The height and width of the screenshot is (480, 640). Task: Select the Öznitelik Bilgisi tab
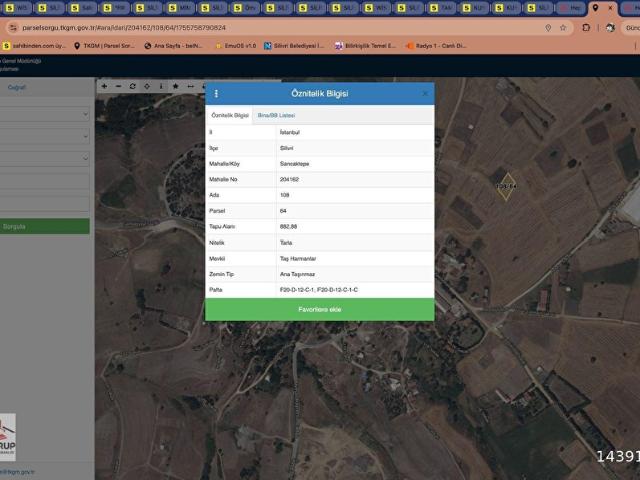(x=230, y=116)
